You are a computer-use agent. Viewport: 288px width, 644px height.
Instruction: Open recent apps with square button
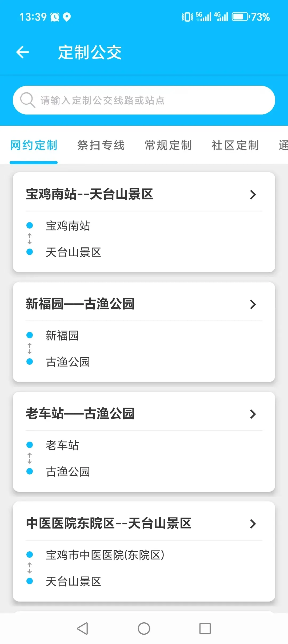(x=205, y=629)
